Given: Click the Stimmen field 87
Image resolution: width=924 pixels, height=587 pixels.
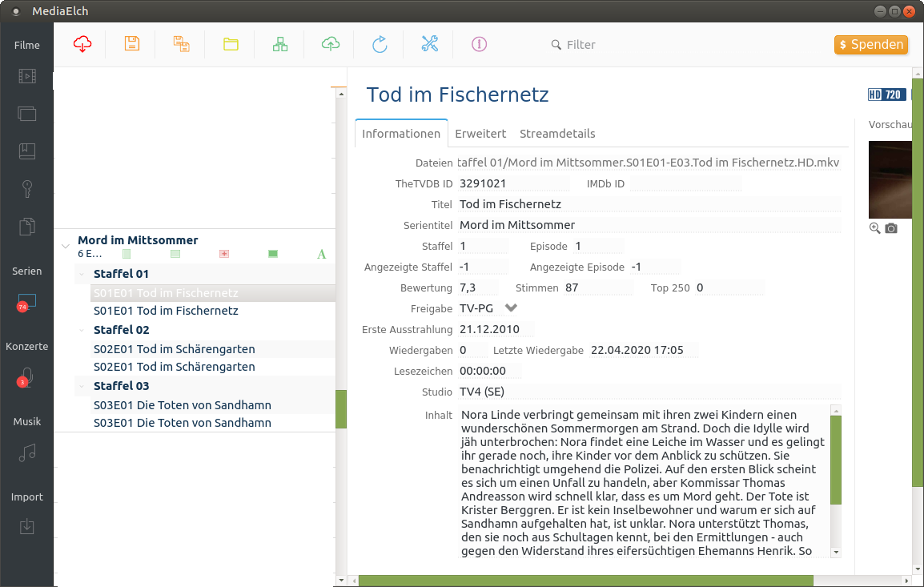Looking at the screenshot, I should [599, 287].
